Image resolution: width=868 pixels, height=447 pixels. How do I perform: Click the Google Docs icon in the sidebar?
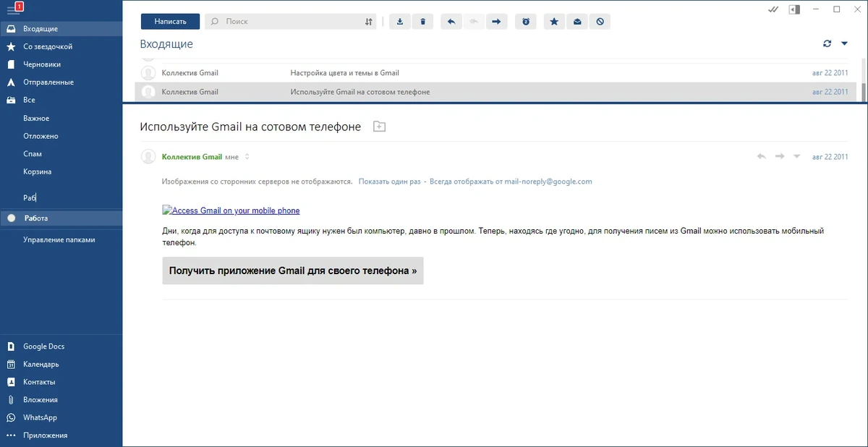coord(11,346)
